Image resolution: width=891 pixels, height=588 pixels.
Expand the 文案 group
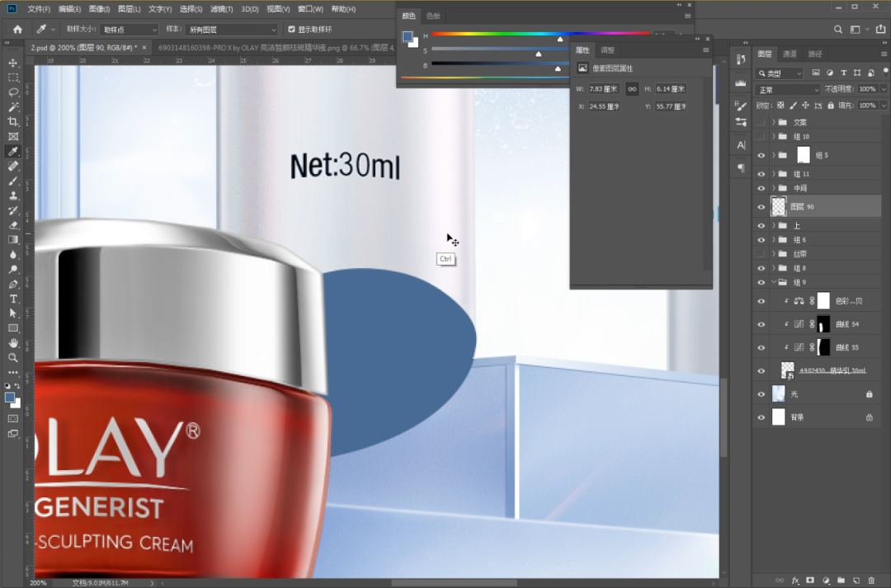773,122
